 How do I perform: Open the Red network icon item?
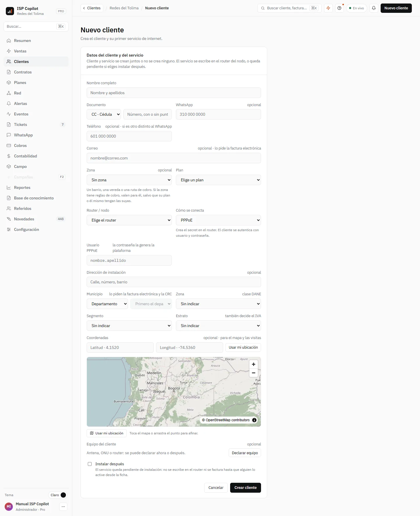(36, 93)
